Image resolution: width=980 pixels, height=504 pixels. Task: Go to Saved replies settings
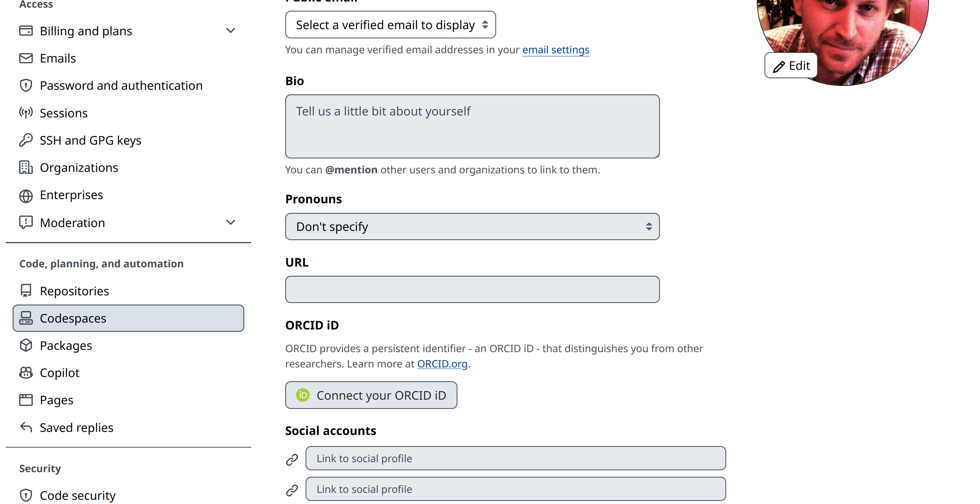(x=76, y=428)
